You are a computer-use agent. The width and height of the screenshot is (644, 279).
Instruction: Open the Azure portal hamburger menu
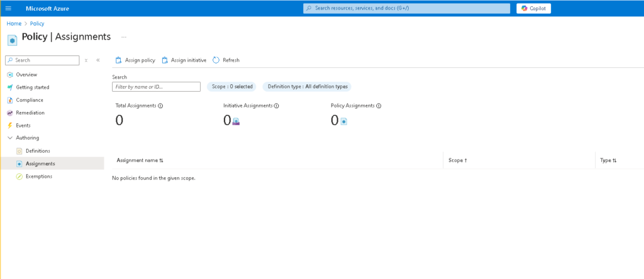(x=8, y=8)
